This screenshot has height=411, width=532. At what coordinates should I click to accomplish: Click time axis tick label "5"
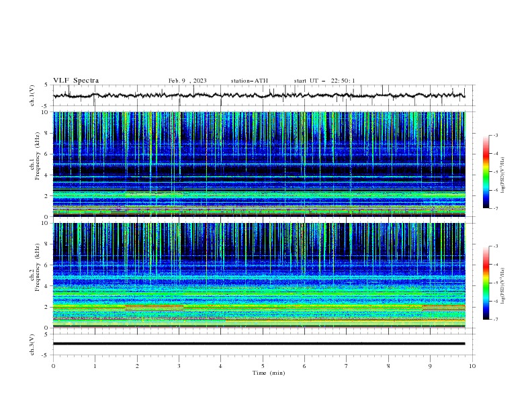(263, 366)
